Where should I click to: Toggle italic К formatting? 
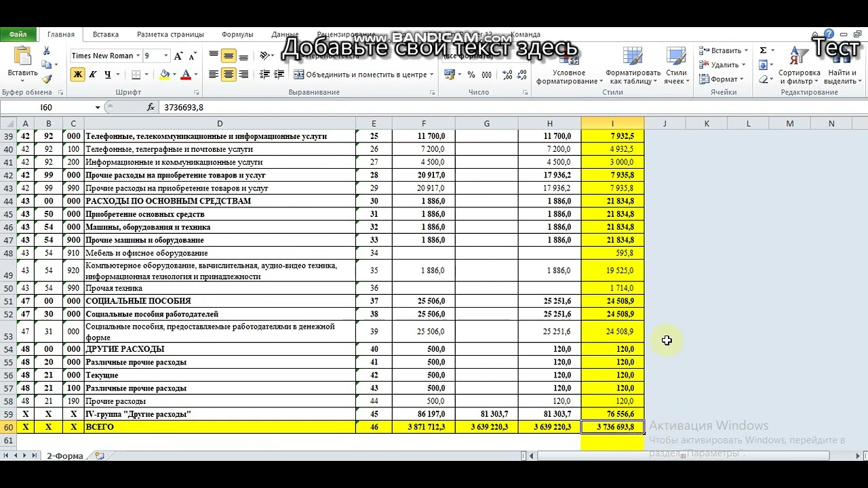coord(93,75)
